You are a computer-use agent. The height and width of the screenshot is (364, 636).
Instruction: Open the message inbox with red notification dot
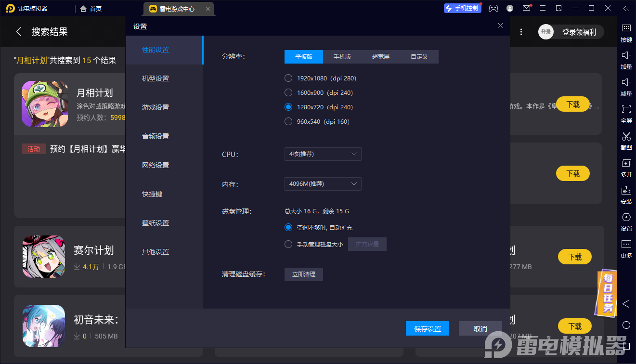[x=526, y=8]
